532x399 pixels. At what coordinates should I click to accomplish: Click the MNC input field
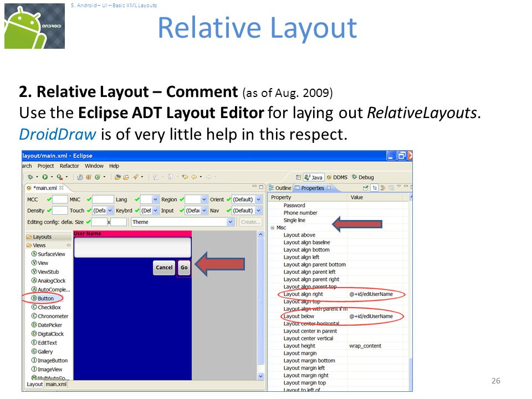pos(103,199)
